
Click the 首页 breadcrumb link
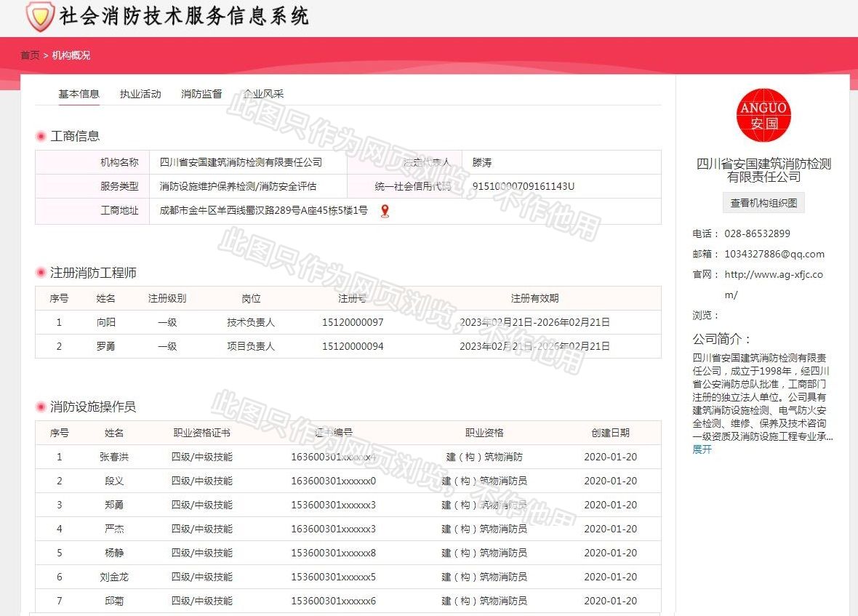tap(30, 55)
